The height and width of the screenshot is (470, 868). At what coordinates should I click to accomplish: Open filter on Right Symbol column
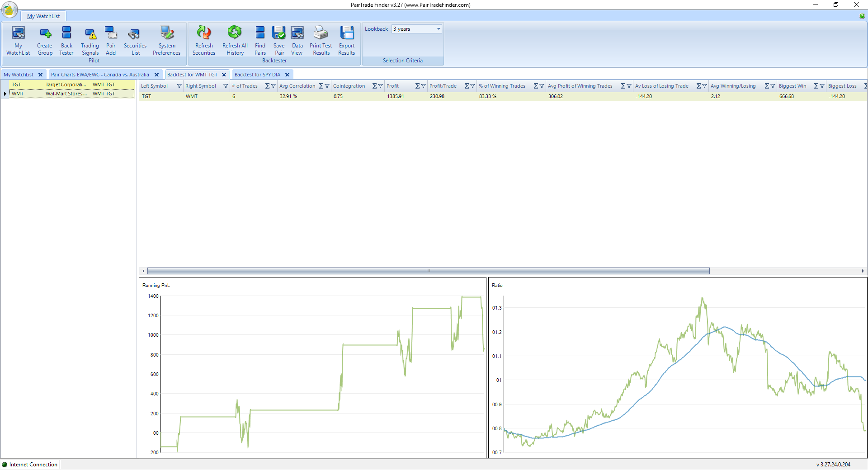click(x=226, y=86)
